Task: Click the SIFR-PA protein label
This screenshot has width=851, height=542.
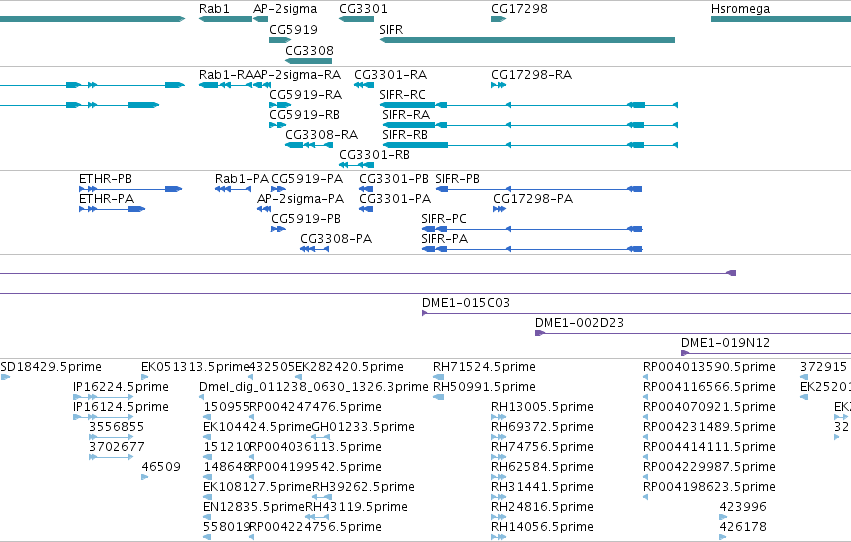Action: coord(444,239)
